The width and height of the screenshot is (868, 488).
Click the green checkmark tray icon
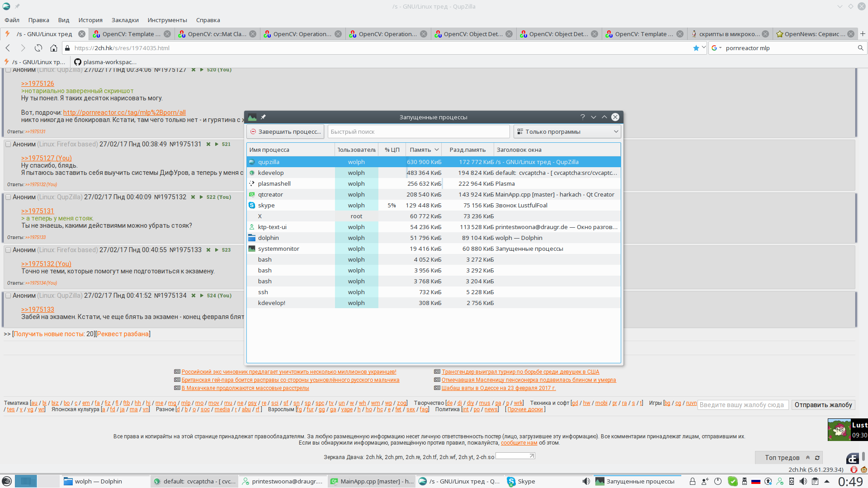pos(733,482)
